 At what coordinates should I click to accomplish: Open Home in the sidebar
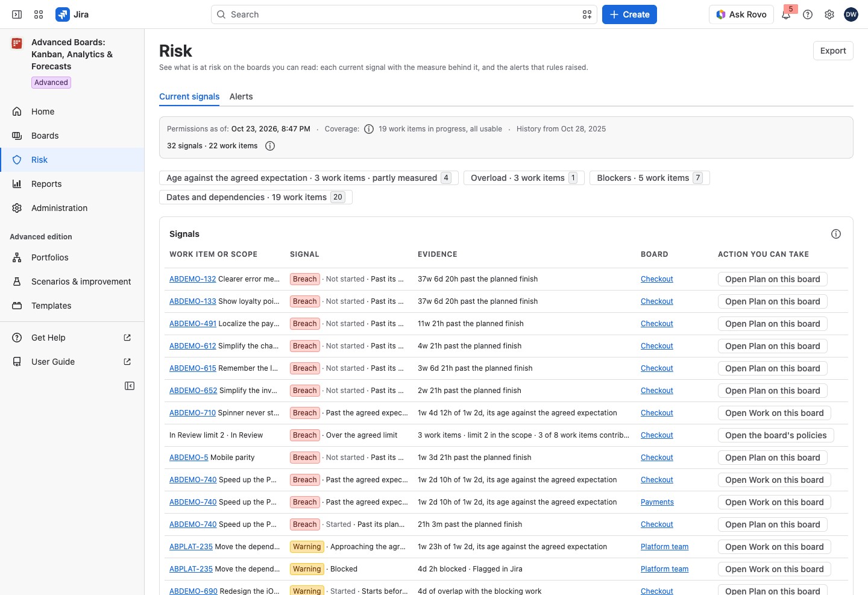point(72,112)
